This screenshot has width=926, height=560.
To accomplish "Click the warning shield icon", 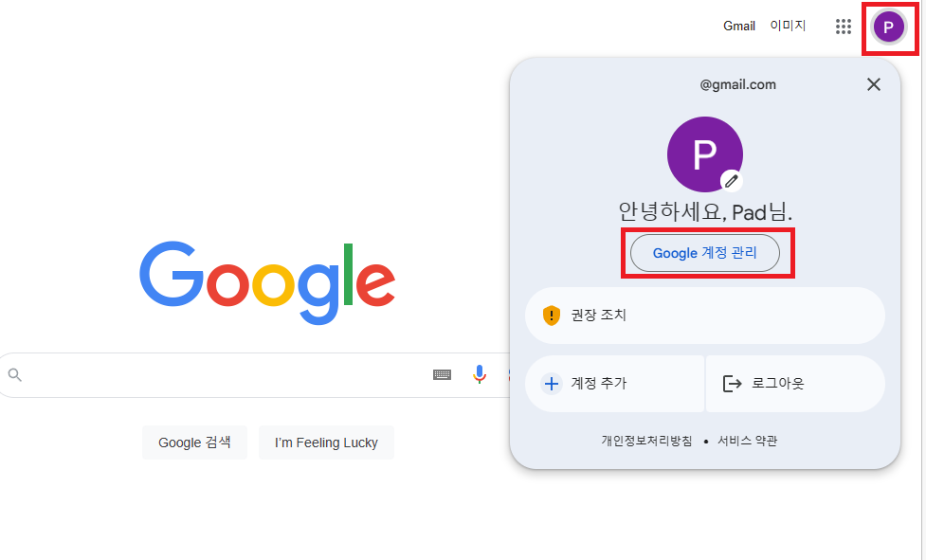I will point(551,316).
